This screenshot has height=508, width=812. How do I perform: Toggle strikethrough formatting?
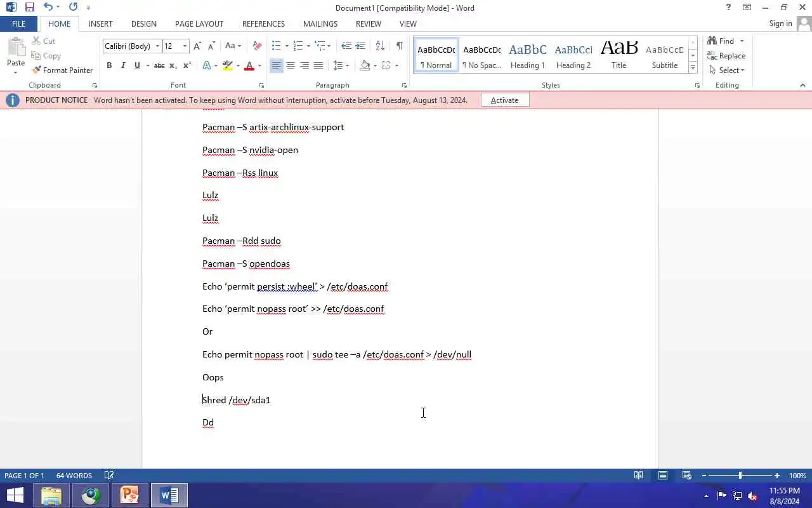[159, 65]
